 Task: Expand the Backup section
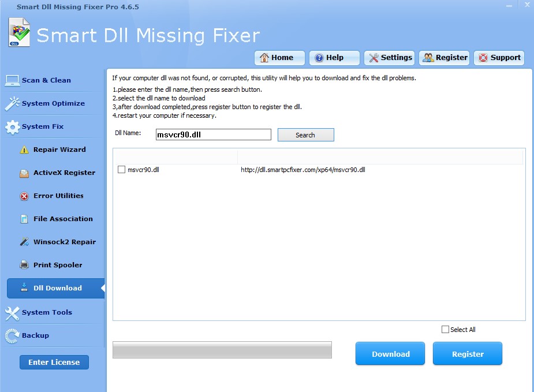point(35,335)
